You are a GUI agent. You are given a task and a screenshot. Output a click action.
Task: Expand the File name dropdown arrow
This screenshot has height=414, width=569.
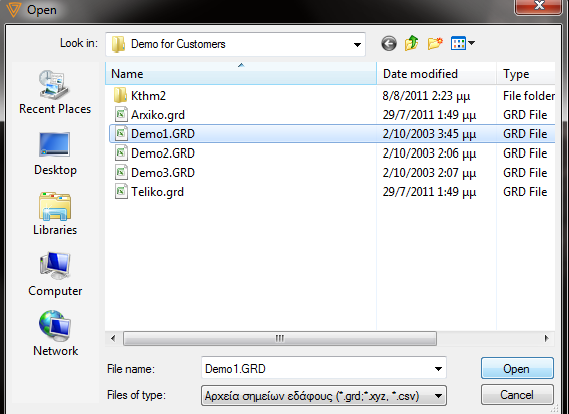pyautogui.click(x=438, y=369)
